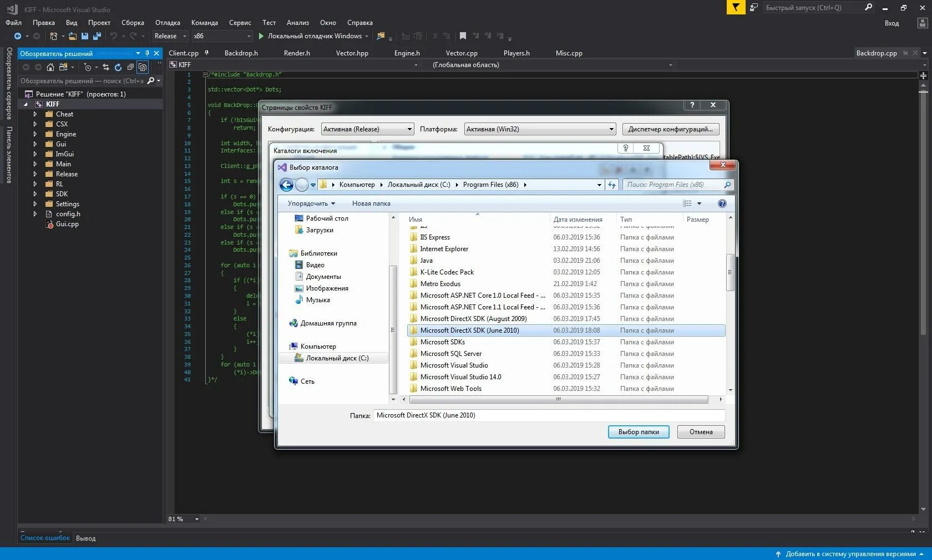Click the Find in Files toolbar icon

click(x=381, y=36)
